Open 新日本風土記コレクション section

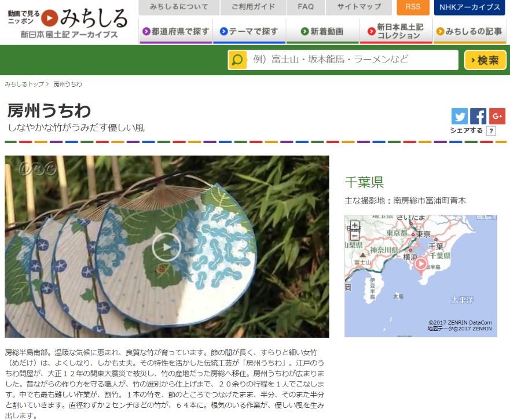coord(396,32)
